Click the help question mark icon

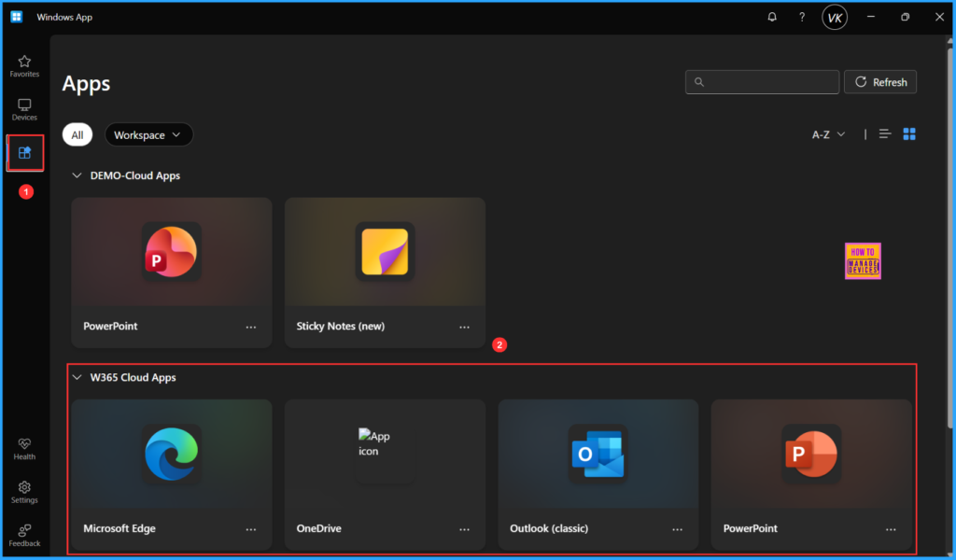pos(802,17)
